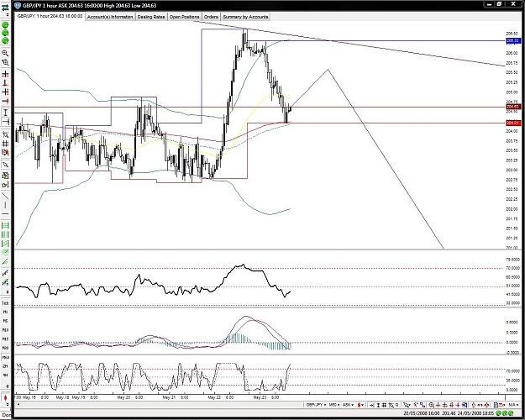525x420 pixels.
Task: Click the red crosshair target icon in bottom toolbar
Action: pos(487,405)
